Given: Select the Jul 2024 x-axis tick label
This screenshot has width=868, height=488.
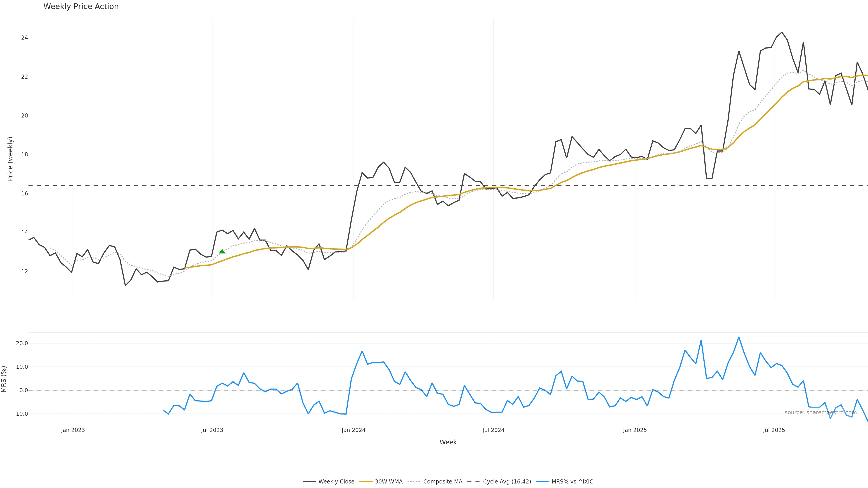Looking at the screenshot, I should tap(493, 430).
